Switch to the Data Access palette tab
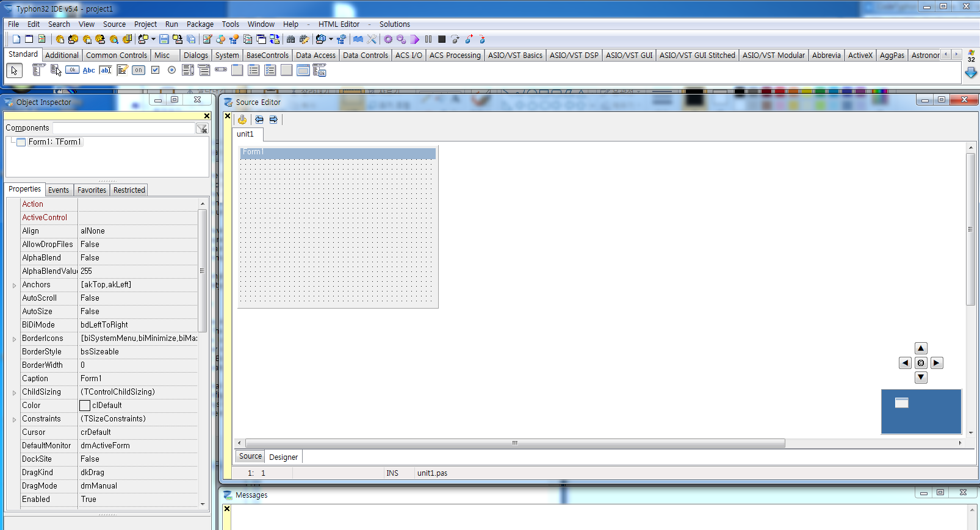This screenshot has height=530, width=980. tap(315, 55)
